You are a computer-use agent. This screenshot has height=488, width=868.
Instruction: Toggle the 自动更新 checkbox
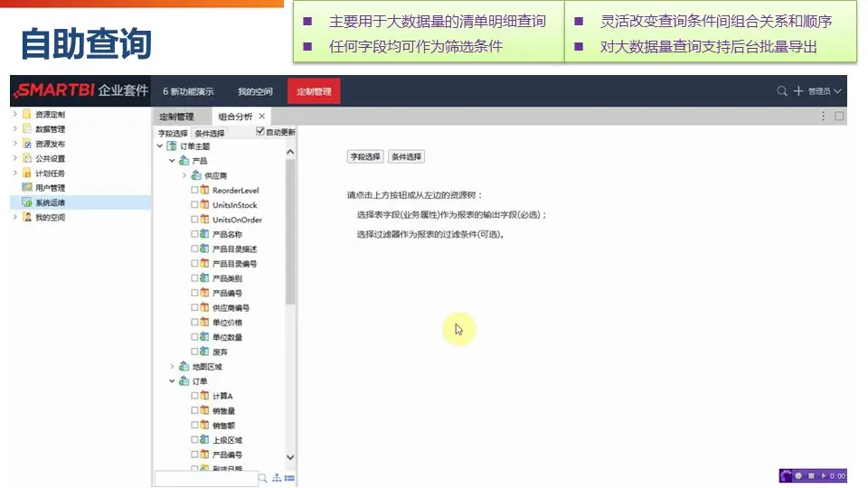(260, 131)
